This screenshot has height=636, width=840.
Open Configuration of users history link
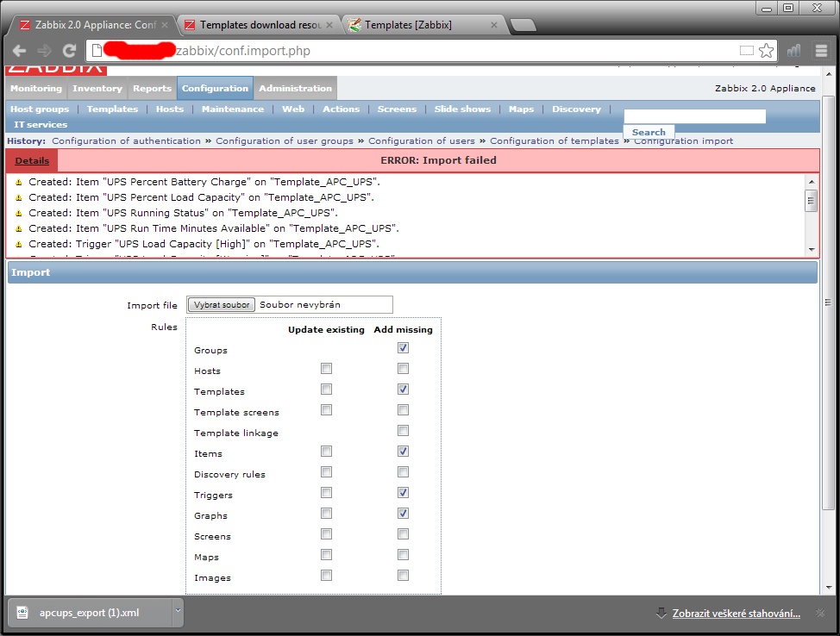(422, 140)
